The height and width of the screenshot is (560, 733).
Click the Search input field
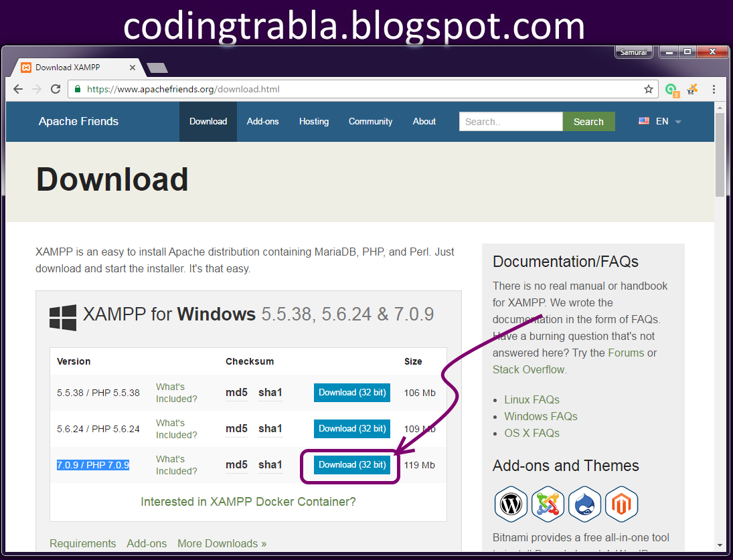click(x=511, y=121)
